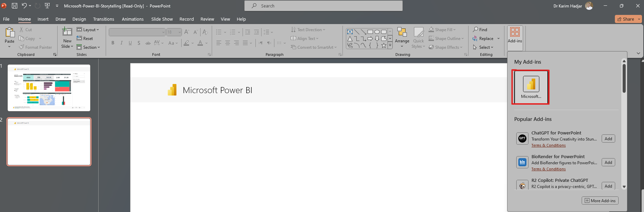
Task: Toggle Underline formatting
Action: pos(130,43)
